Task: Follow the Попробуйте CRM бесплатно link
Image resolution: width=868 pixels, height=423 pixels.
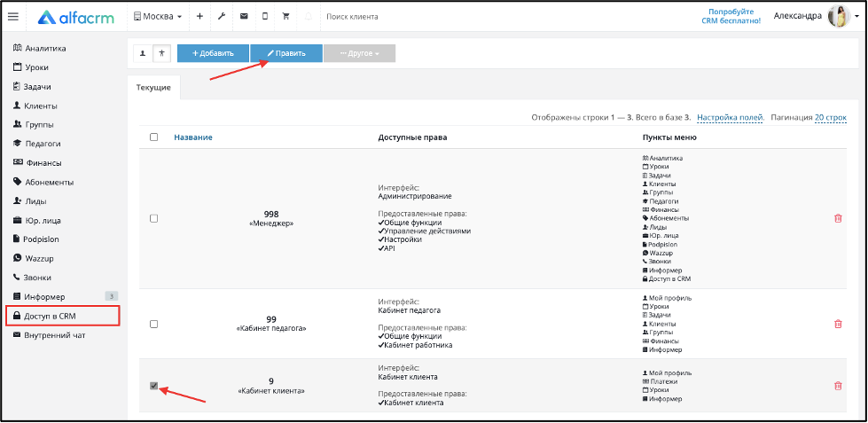Action: pyautogui.click(x=731, y=16)
